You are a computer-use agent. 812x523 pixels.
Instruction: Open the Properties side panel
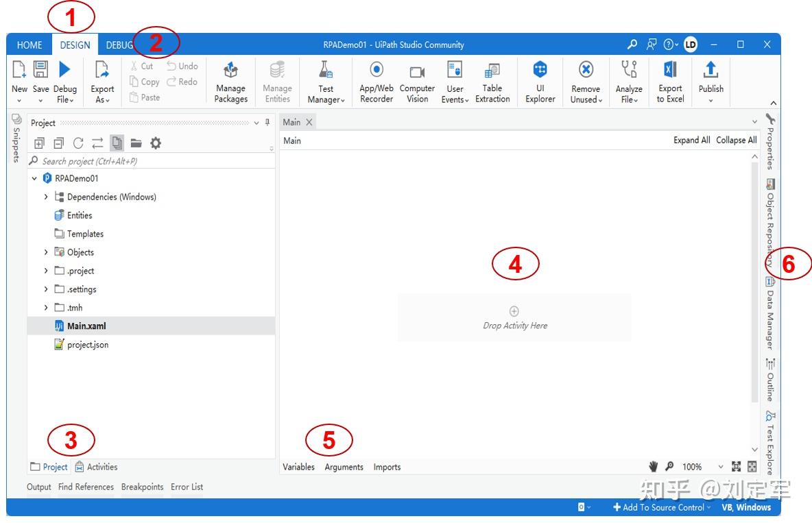[x=770, y=141]
